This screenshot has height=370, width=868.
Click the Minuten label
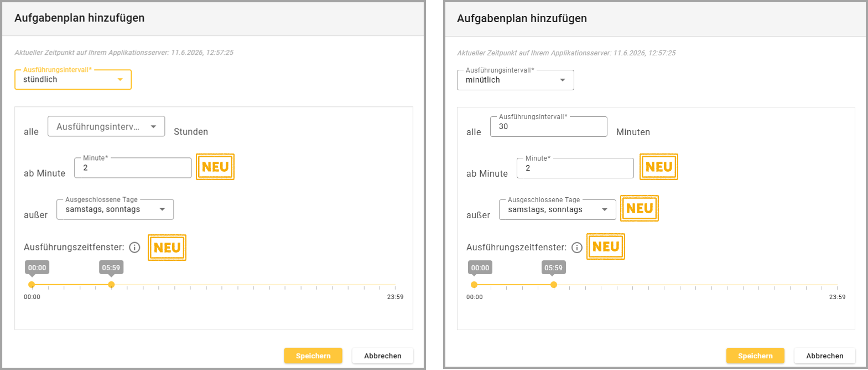[633, 132]
